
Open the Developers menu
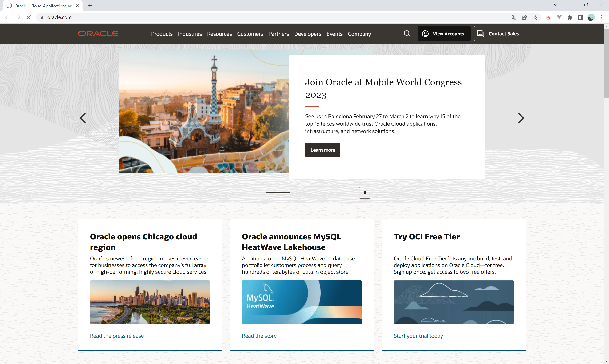coord(307,34)
